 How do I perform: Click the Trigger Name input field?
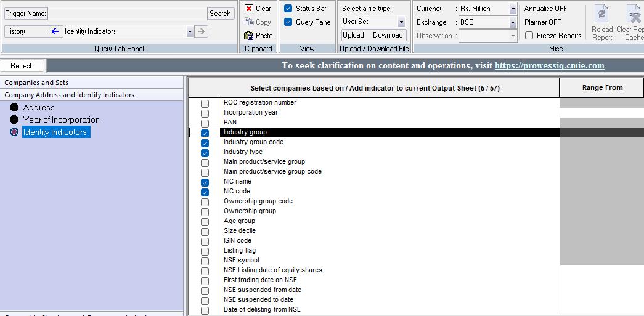[x=128, y=14]
